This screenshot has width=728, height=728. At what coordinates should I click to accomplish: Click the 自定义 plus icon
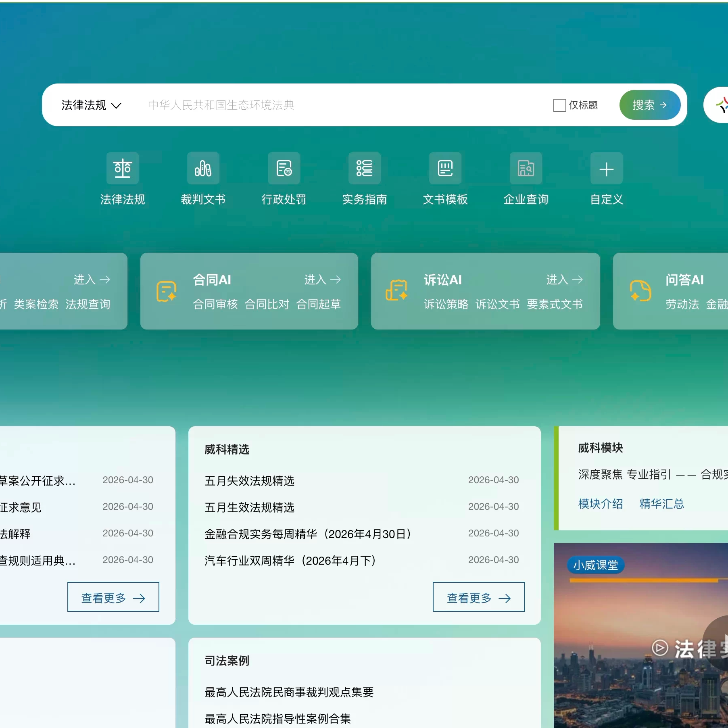(x=607, y=168)
